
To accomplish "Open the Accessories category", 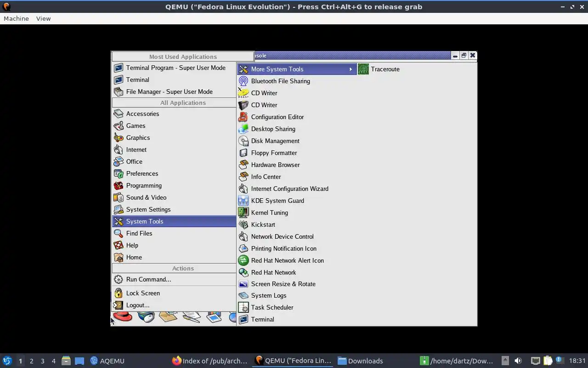I will pyautogui.click(x=174, y=114).
